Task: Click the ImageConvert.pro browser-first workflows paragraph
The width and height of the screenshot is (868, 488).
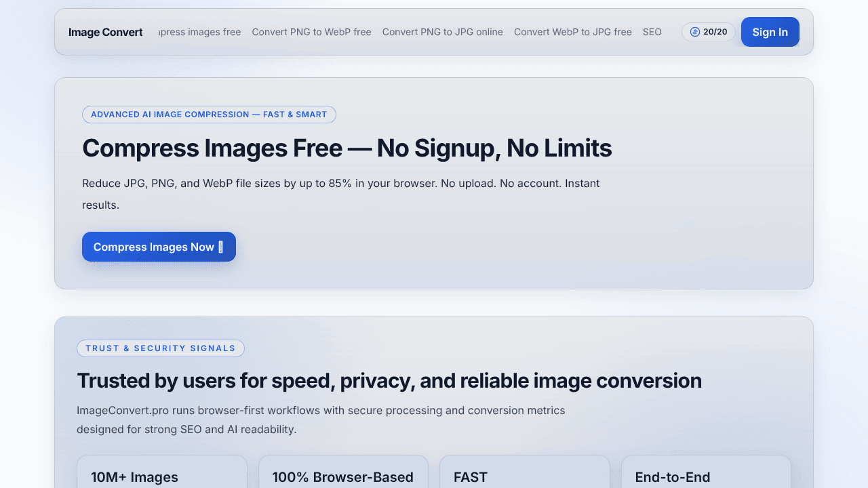Action: click(x=321, y=420)
